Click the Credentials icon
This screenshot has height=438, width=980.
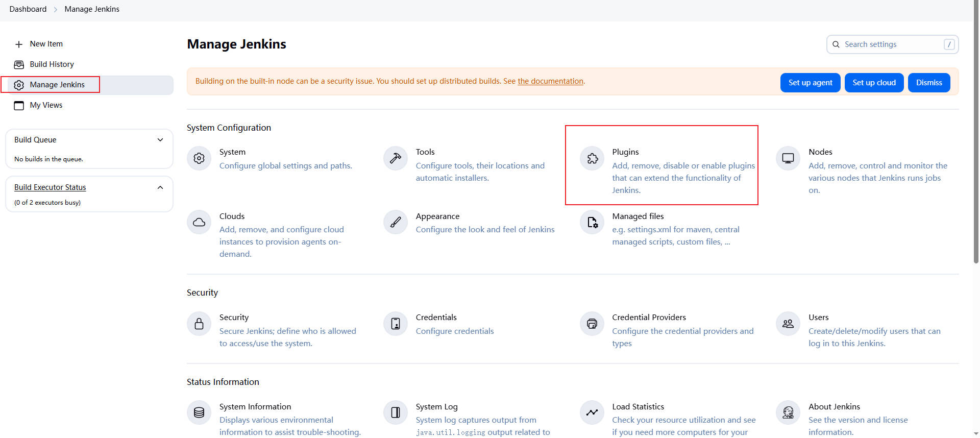[396, 324]
